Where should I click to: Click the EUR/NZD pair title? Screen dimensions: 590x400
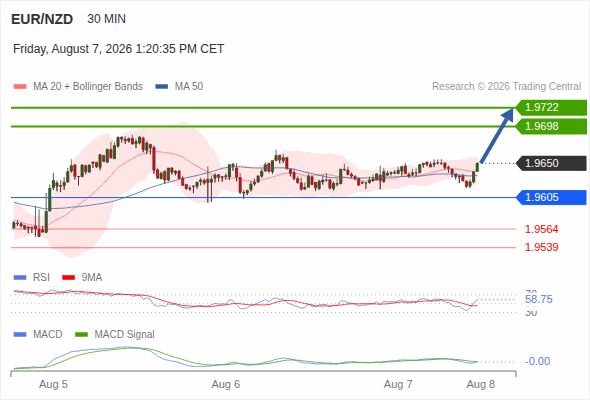click(42, 19)
